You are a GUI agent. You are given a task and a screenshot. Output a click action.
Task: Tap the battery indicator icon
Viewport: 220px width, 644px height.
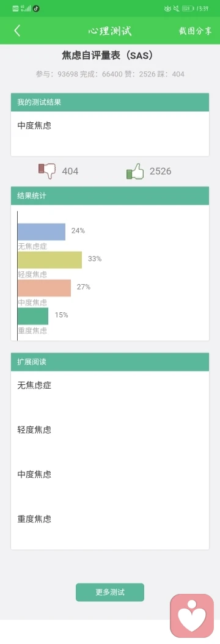(188, 8)
